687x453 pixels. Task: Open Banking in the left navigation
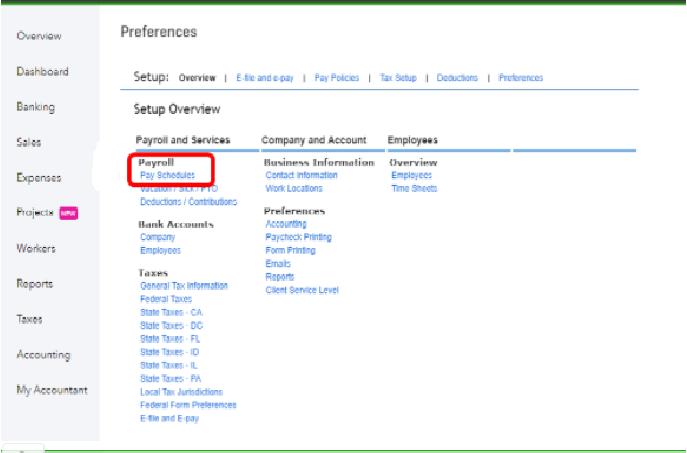[x=35, y=107]
